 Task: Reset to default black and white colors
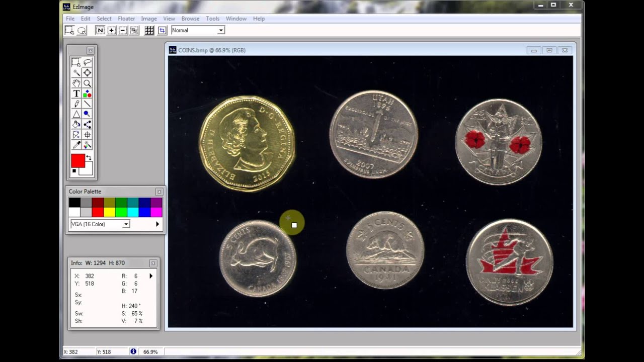click(x=74, y=171)
